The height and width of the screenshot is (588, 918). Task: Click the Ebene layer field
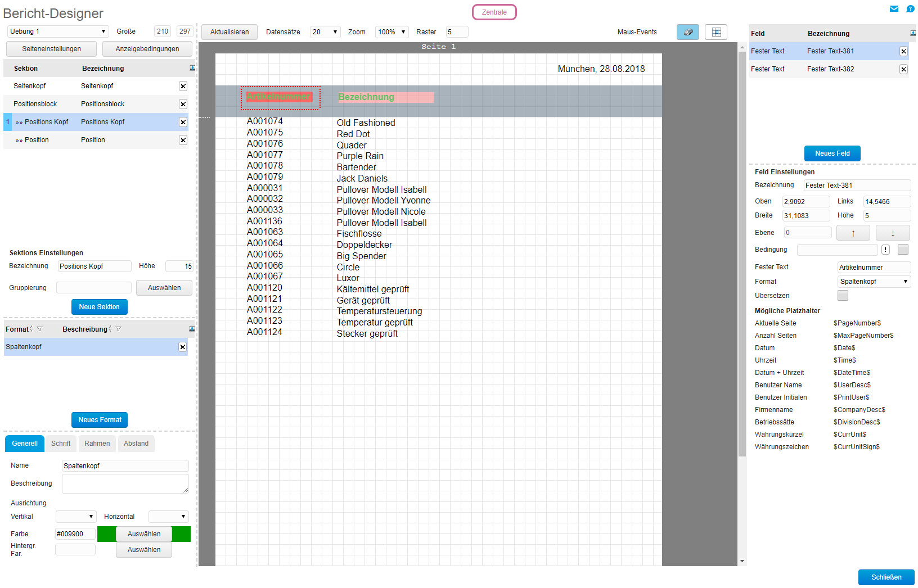click(808, 233)
